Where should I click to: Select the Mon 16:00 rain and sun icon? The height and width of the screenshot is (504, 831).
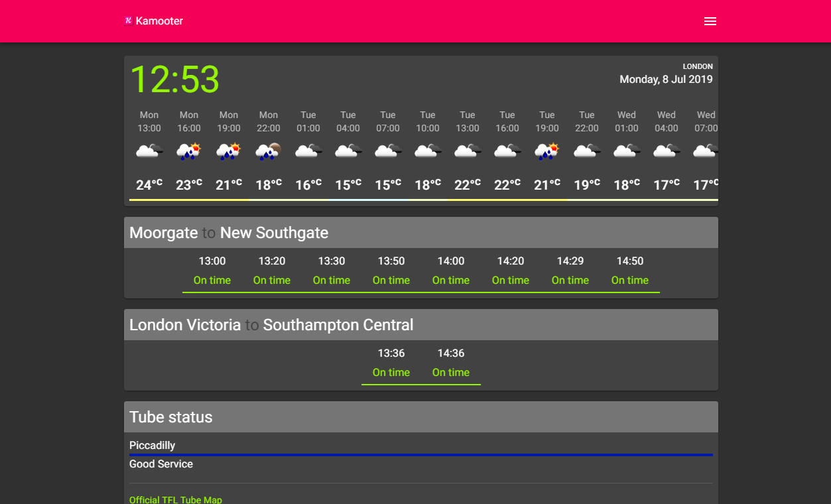point(189,152)
